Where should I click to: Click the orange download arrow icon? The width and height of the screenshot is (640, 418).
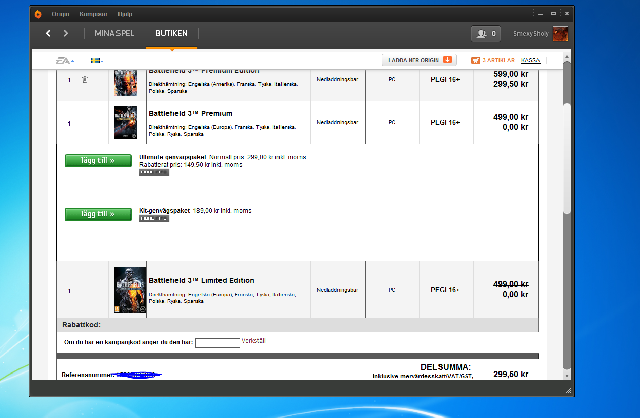tap(448, 60)
